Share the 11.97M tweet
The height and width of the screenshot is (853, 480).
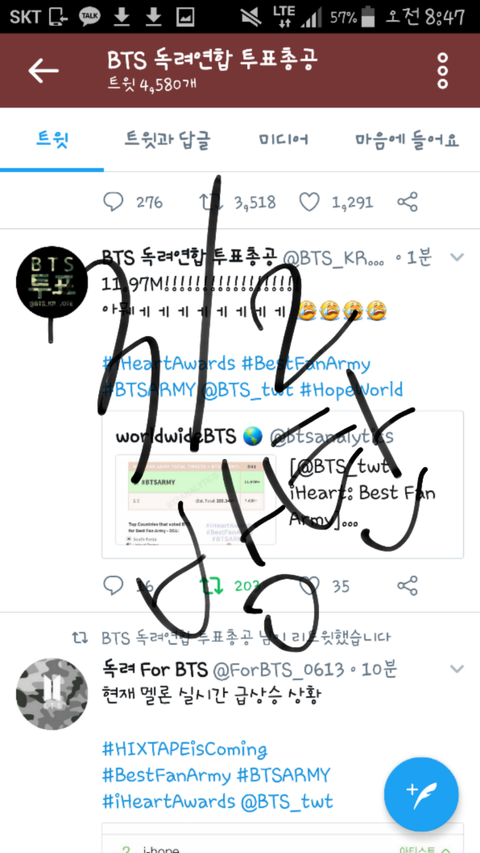407,586
